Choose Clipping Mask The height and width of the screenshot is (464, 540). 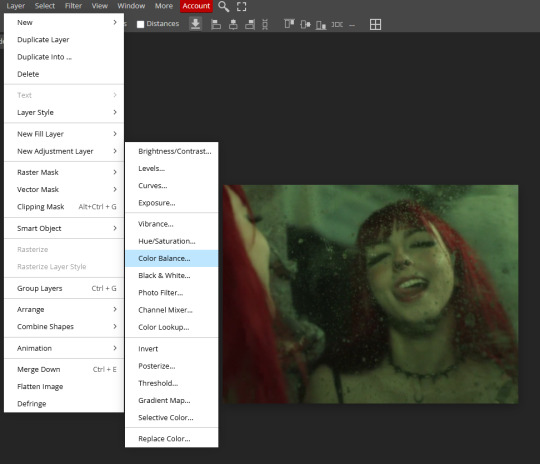coord(64,207)
